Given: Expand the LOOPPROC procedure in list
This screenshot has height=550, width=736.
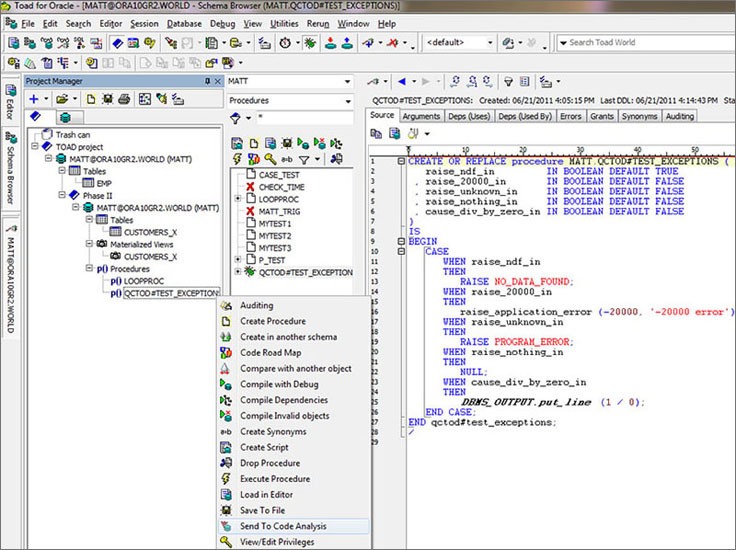Looking at the screenshot, I should pos(238,199).
